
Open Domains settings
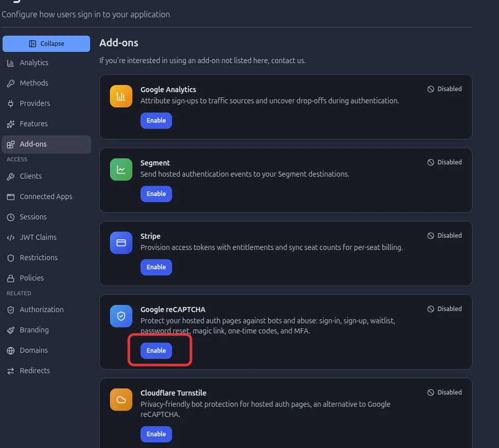coord(46,350)
